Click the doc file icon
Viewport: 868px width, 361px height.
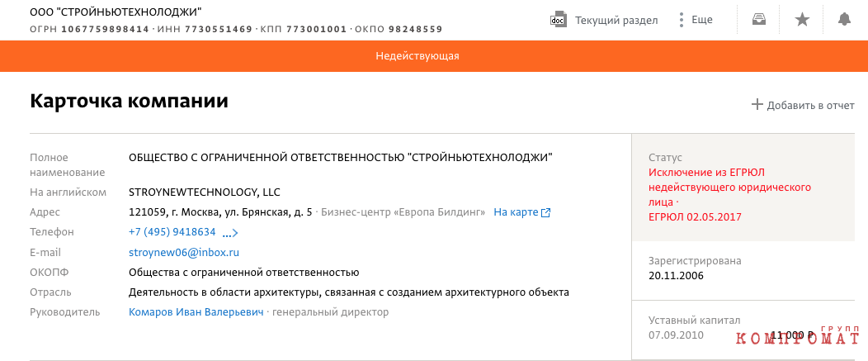click(558, 20)
